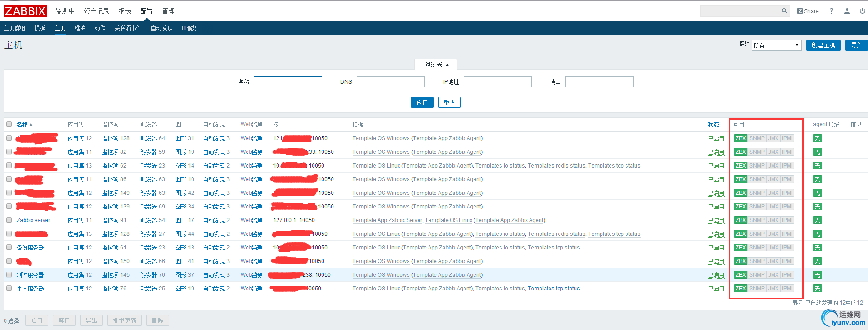Go to the 主机群组 submenu
Viewport: 868px width, 330px height.
(x=15, y=28)
